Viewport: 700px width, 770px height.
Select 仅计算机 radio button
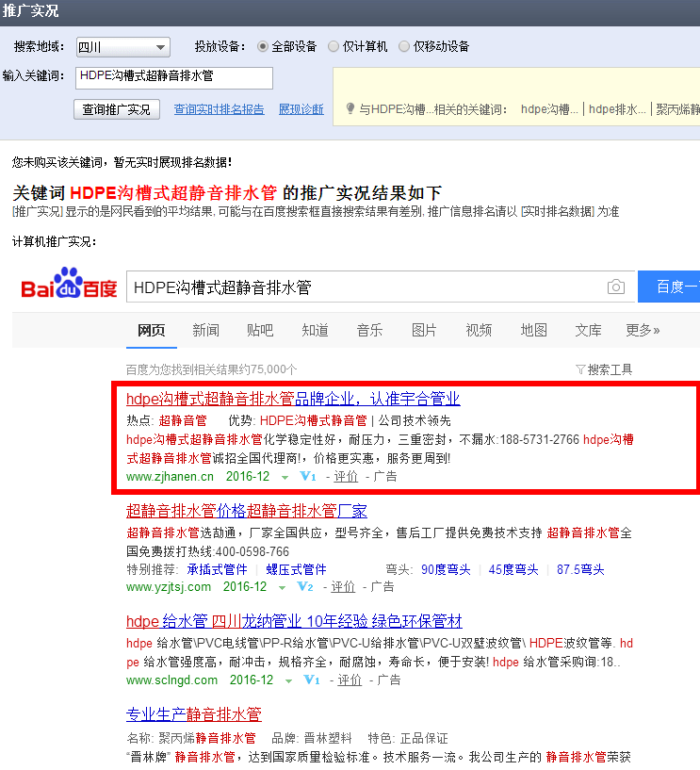coord(334,46)
